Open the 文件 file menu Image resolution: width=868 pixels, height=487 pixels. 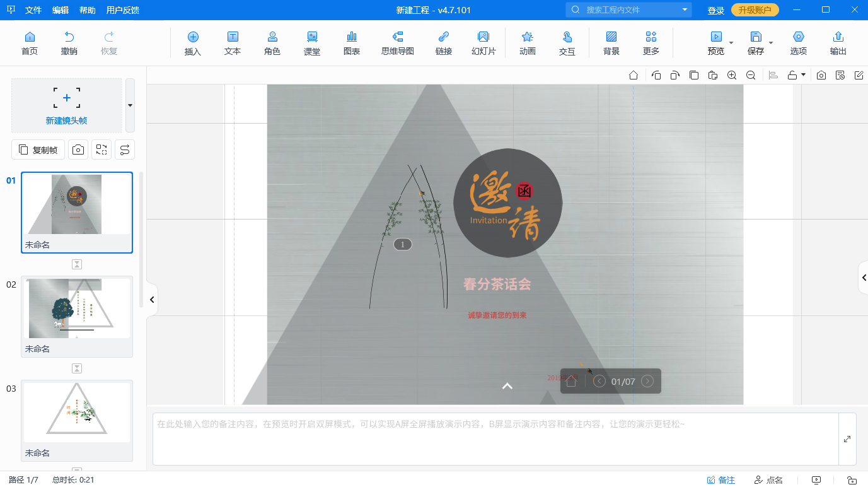(x=33, y=10)
